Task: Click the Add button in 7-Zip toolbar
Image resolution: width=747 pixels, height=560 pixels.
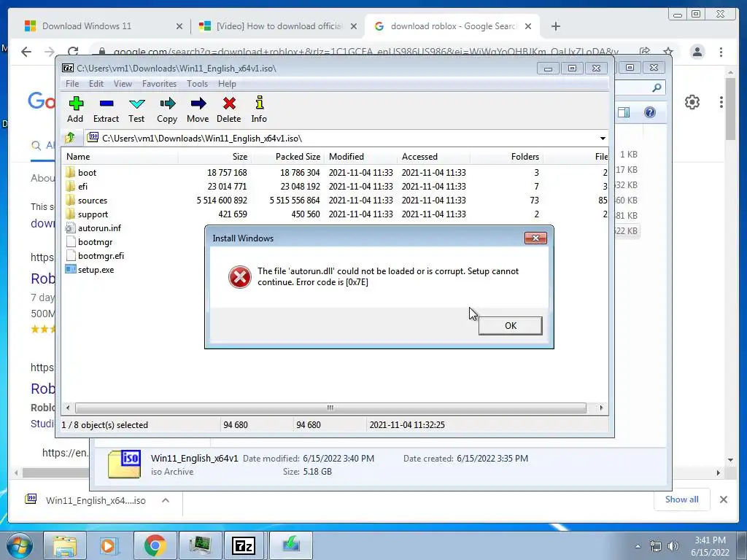Action: (75, 109)
